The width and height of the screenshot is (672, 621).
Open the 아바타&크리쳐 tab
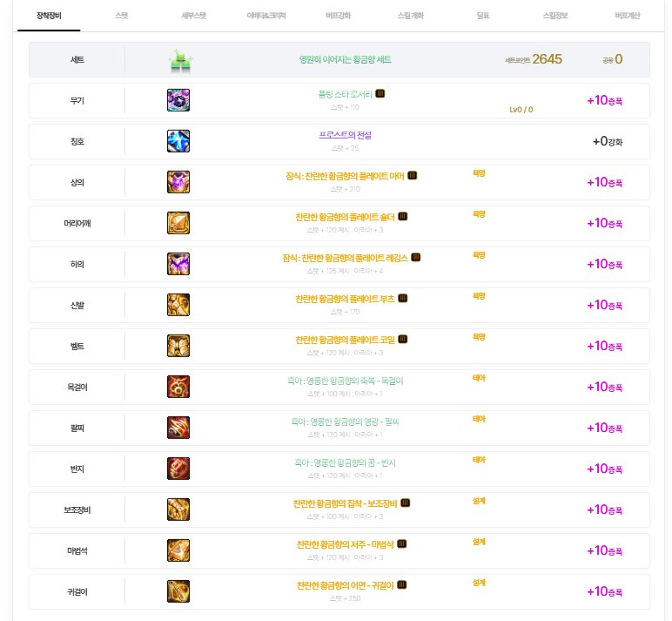(x=266, y=17)
